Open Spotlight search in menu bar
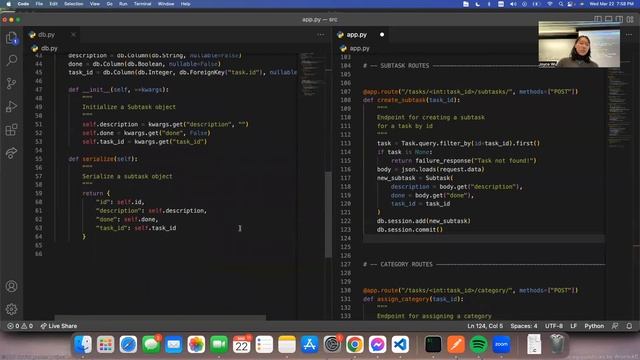 point(561,4)
